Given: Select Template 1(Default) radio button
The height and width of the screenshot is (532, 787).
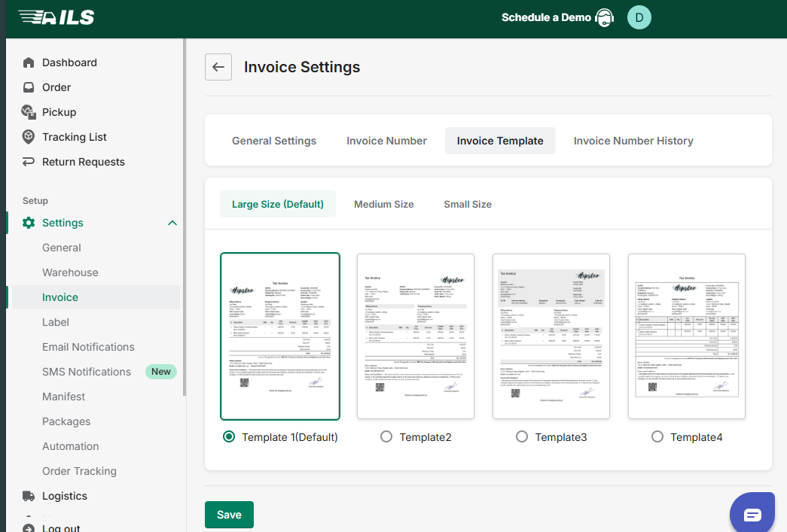Looking at the screenshot, I should 229,436.
